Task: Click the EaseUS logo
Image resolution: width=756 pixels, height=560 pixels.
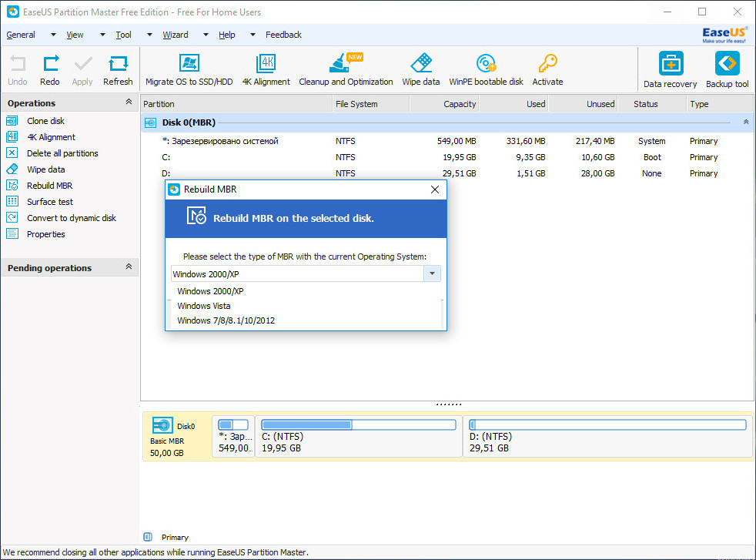Action: pos(724,35)
